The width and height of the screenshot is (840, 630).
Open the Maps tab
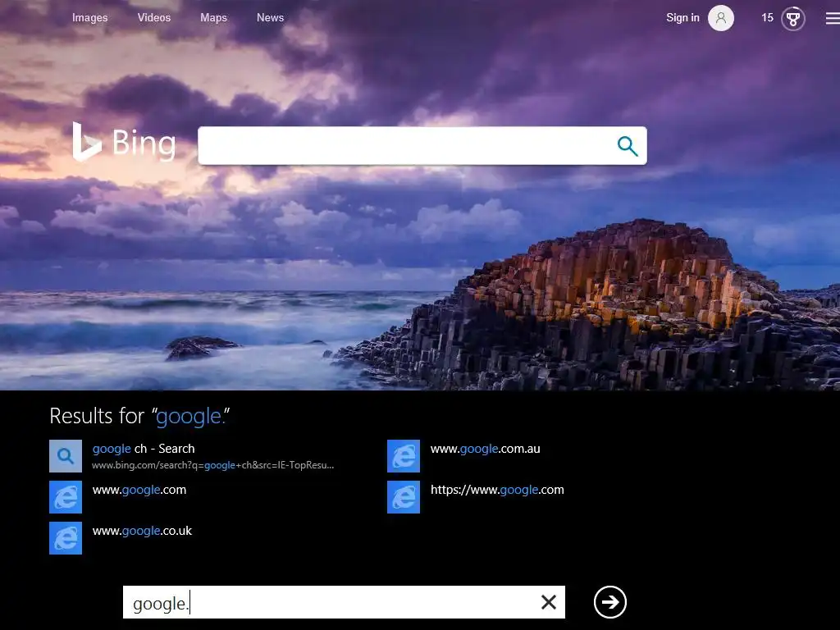tap(214, 18)
